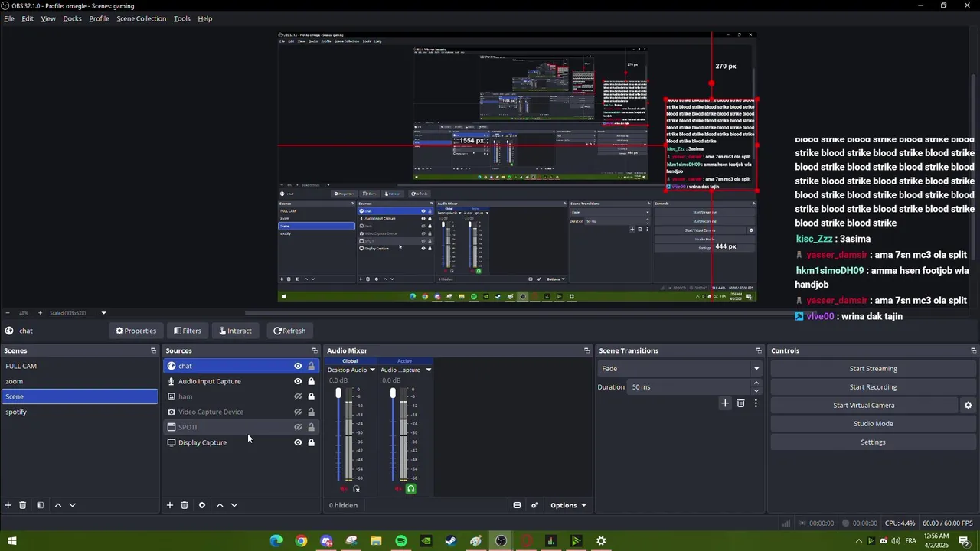The height and width of the screenshot is (551, 980).
Task: Add a new source with plus icon
Action: pyautogui.click(x=170, y=505)
